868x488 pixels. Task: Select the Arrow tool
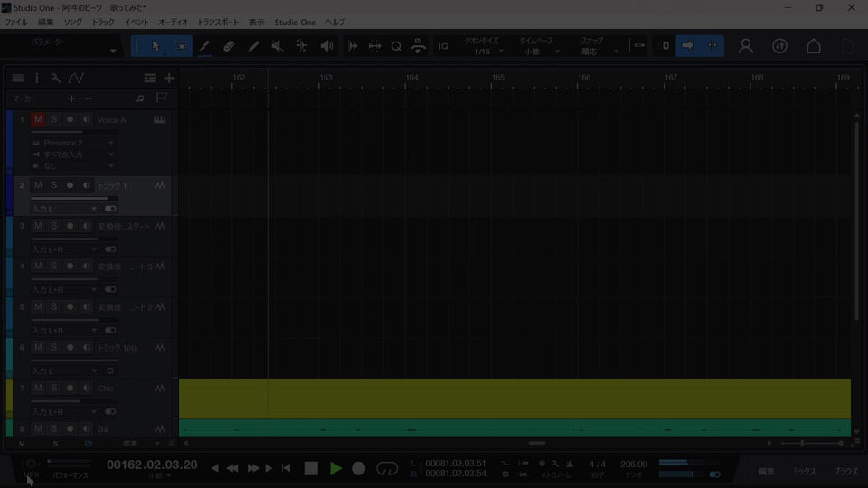point(156,46)
